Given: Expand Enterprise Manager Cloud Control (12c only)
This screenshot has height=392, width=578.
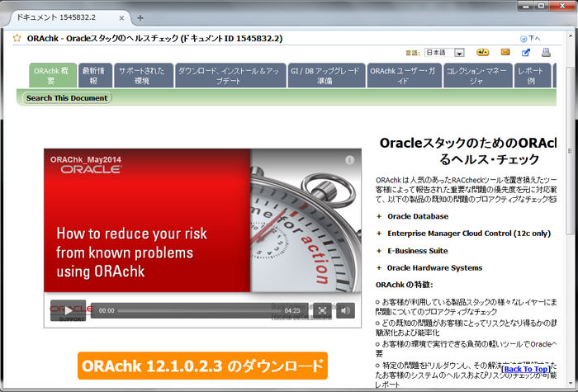Looking at the screenshot, I should click(x=379, y=234).
